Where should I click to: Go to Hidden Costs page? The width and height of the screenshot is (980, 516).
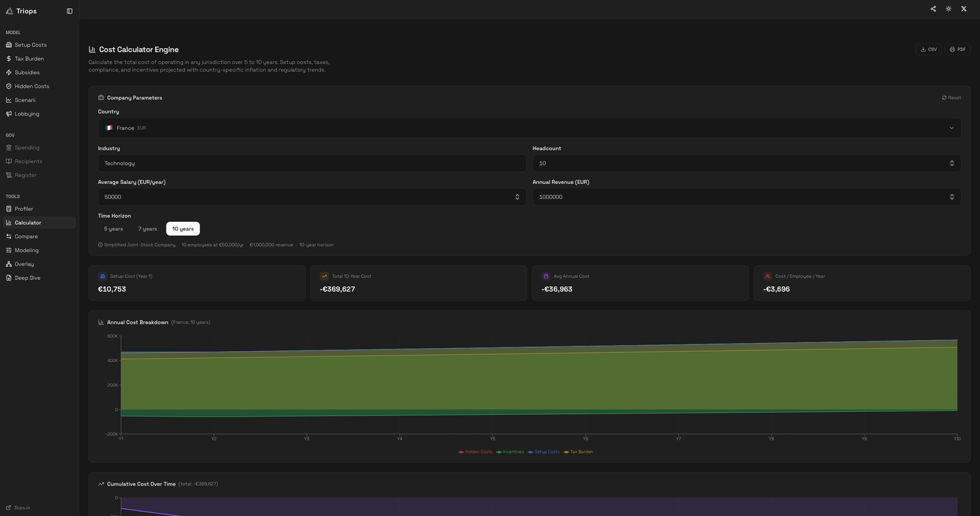(x=32, y=86)
